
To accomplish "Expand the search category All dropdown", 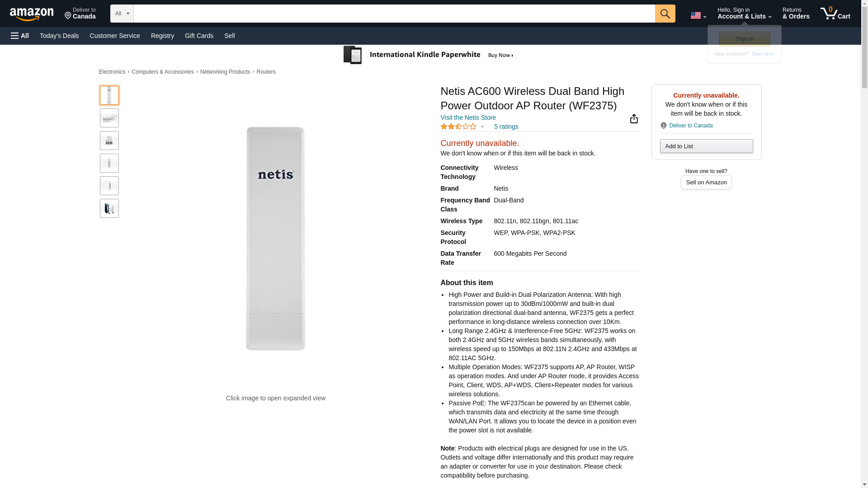I will [122, 14].
